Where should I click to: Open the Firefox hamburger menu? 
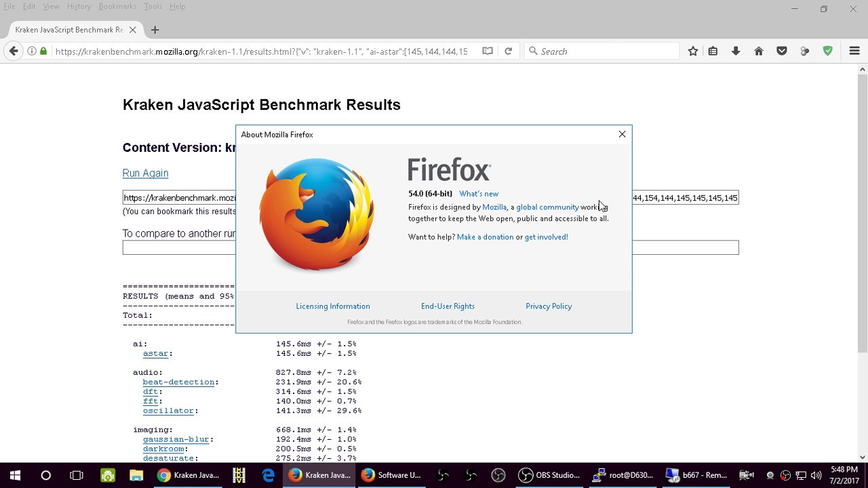point(854,51)
